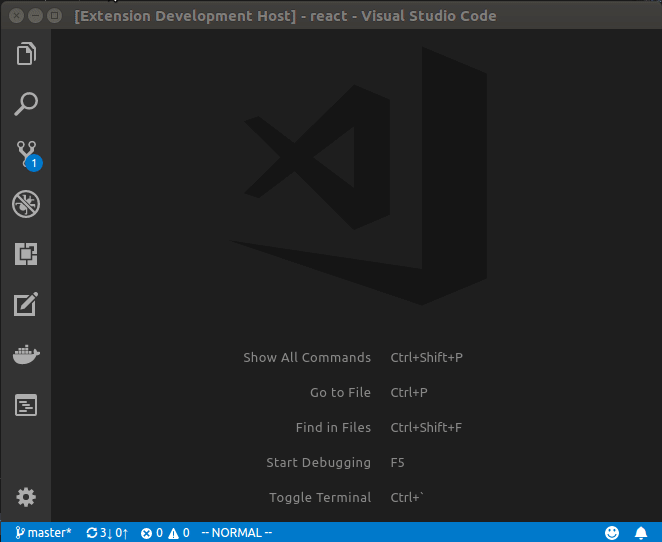Open Problems via errors count 0
Viewport: 662px width, 542px height.
click(x=152, y=533)
